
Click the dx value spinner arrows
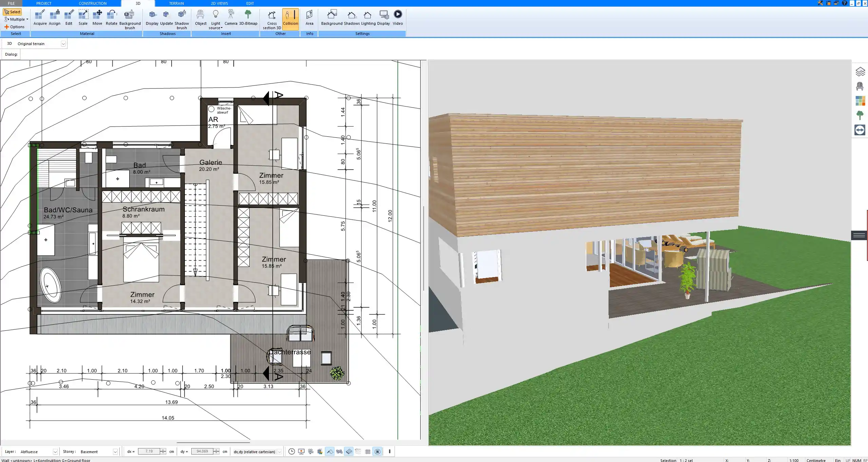(163, 451)
